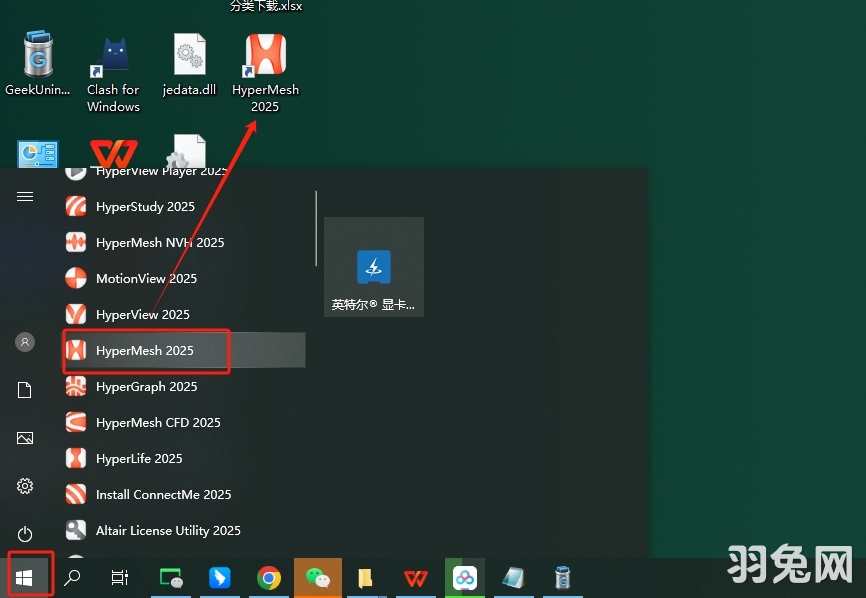Launch HyperStudy 2025 from app list

(145, 207)
